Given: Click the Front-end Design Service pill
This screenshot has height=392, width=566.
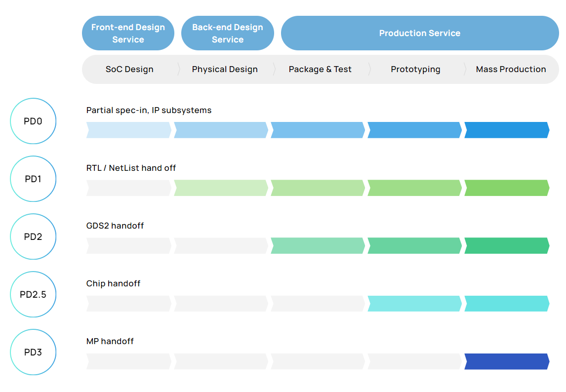Looking at the screenshot, I should click(x=128, y=33).
